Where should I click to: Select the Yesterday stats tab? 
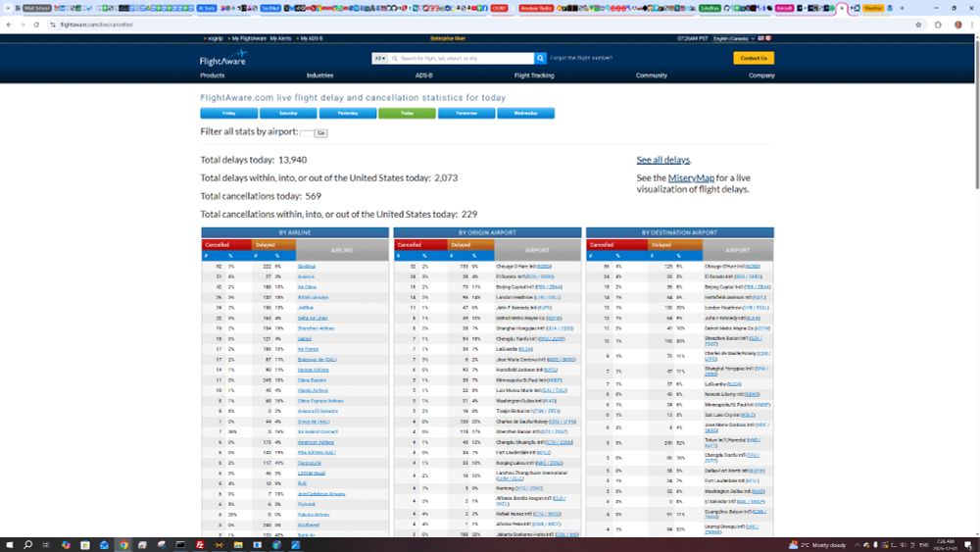348,113
